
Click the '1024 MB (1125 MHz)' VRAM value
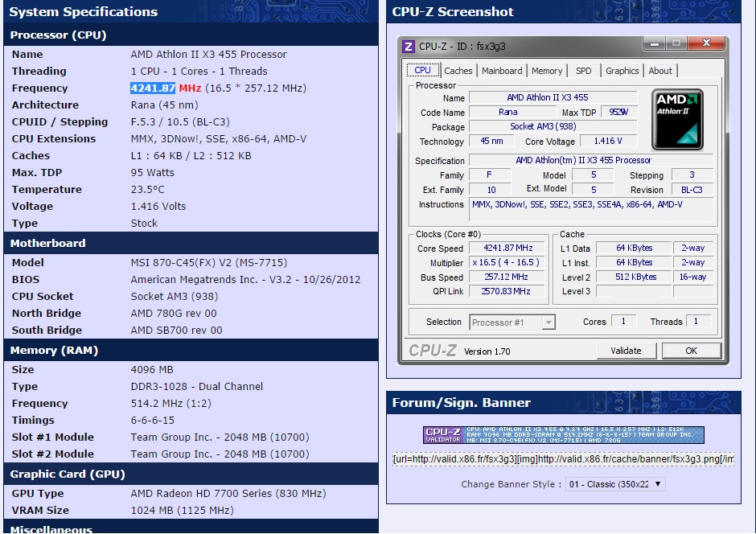[182, 511]
